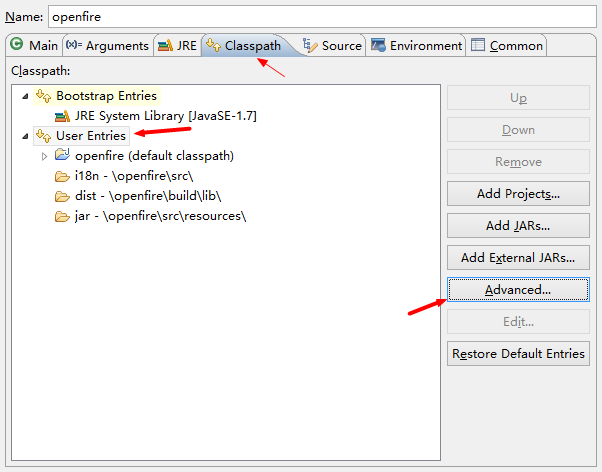Click the User Entries classpath icon
This screenshot has width=602, height=472.
(43, 136)
